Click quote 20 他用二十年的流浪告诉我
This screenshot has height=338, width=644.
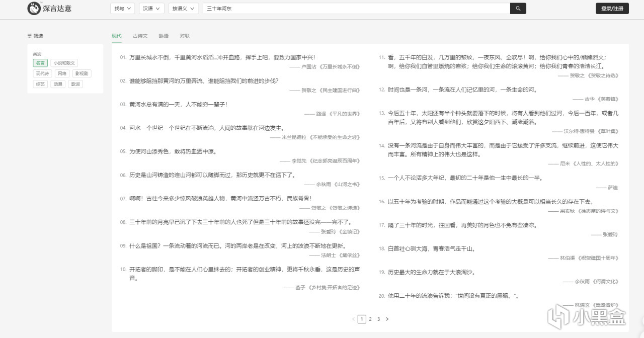[x=453, y=296]
